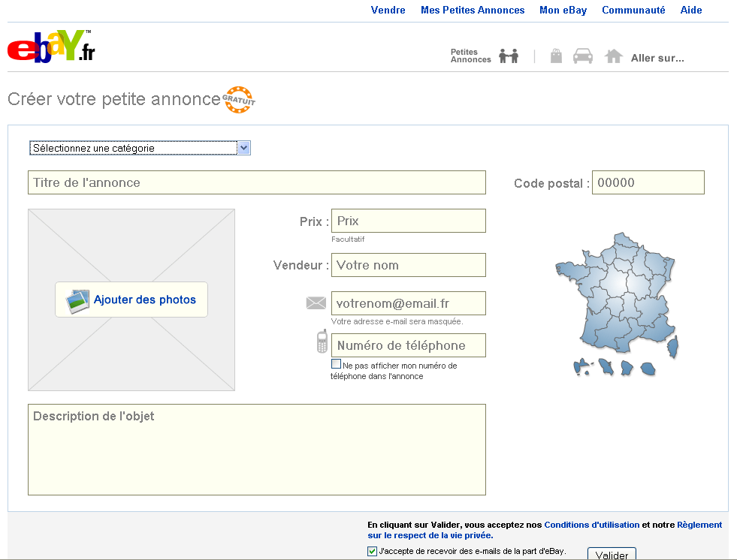Click the Vendeur label
The image size is (737, 560).
point(301,266)
